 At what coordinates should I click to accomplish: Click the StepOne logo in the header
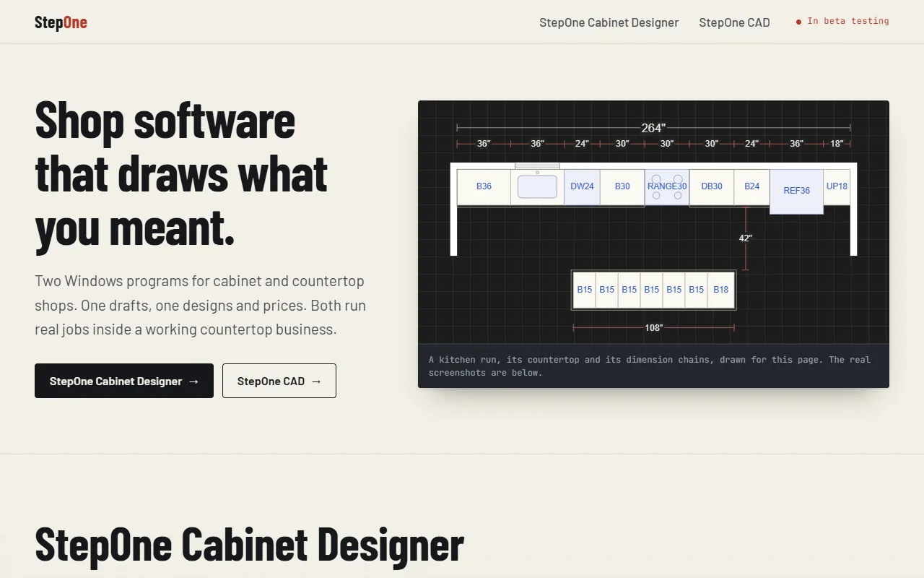pos(61,22)
